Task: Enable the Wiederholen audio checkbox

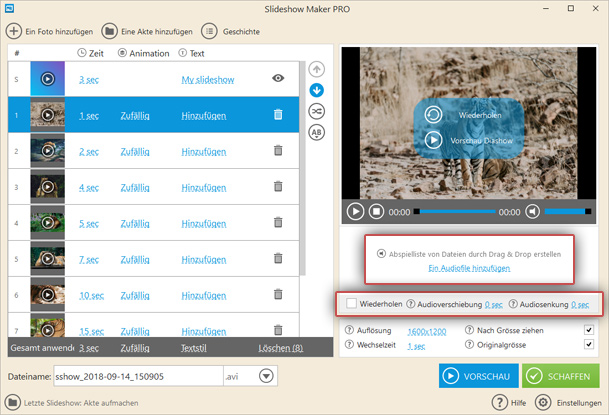Action: pyautogui.click(x=351, y=304)
